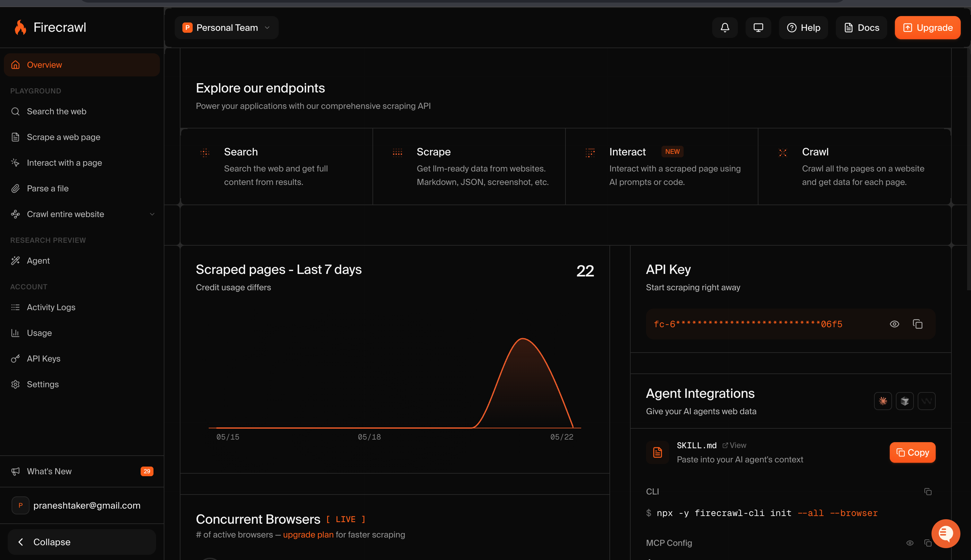The height and width of the screenshot is (560, 971).
Task: Click the Search endpoint dotted icon
Action: (205, 153)
